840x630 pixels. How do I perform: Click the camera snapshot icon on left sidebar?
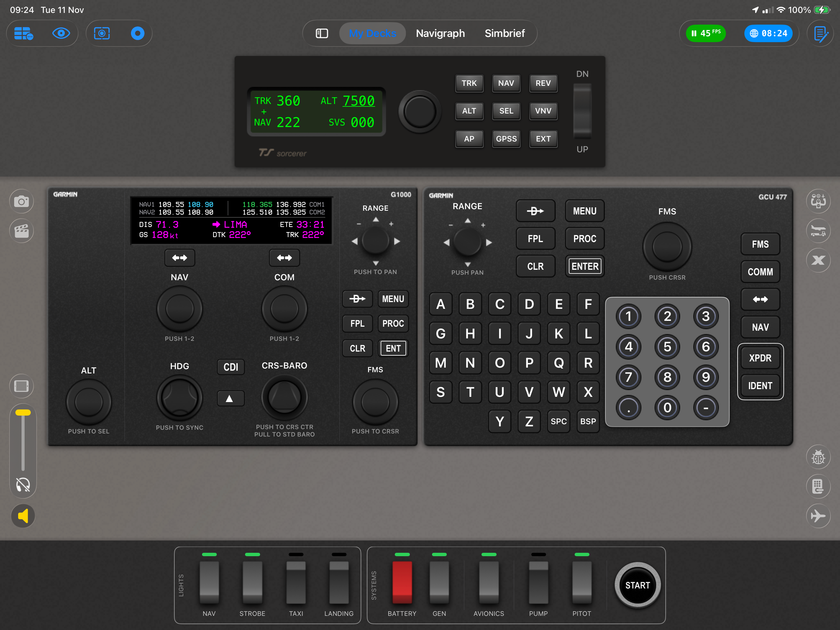[22, 201]
